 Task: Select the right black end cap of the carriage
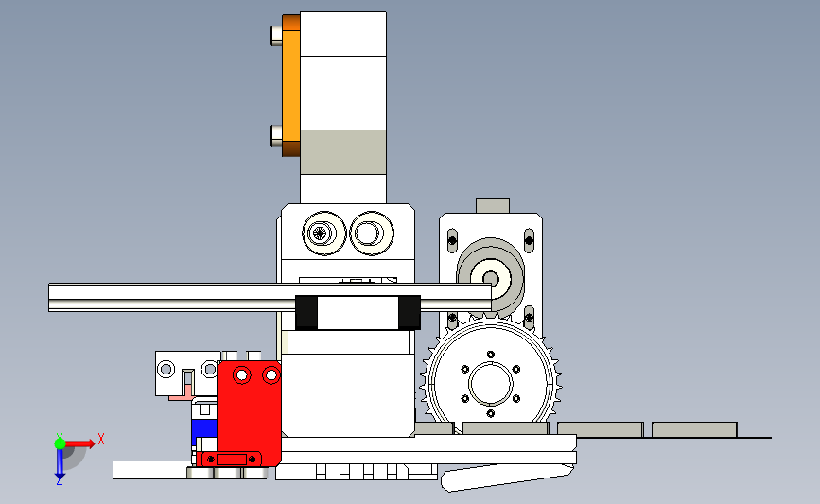(x=409, y=313)
